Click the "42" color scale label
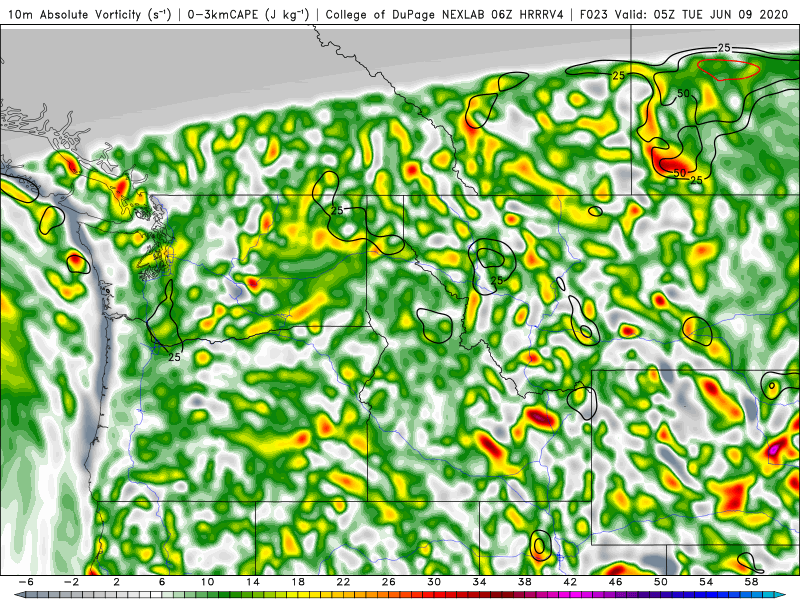800x600 pixels. pos(570,582)
